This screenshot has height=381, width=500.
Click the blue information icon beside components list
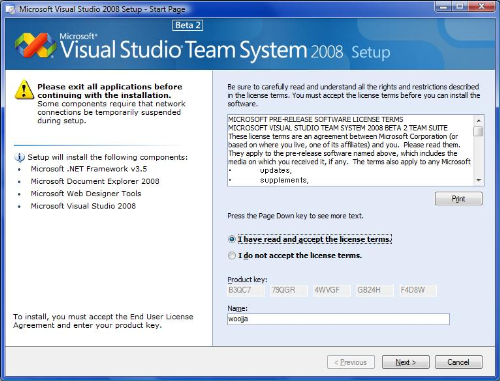pos(19,157)
